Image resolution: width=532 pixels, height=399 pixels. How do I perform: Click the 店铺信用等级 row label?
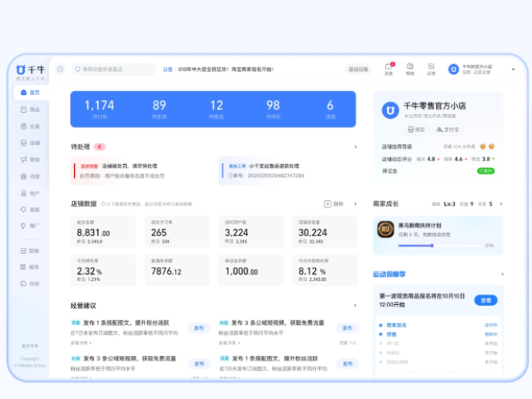click(x=397, y=147)
